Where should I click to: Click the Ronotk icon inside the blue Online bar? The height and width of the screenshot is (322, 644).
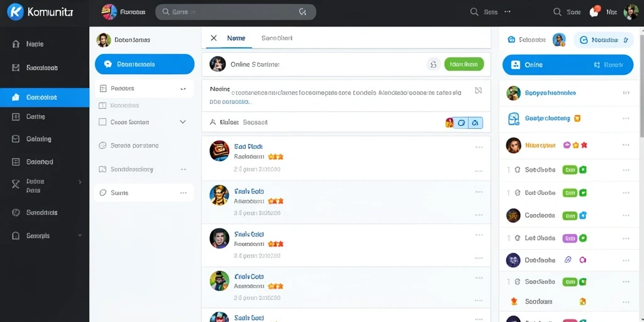point(597,65)
